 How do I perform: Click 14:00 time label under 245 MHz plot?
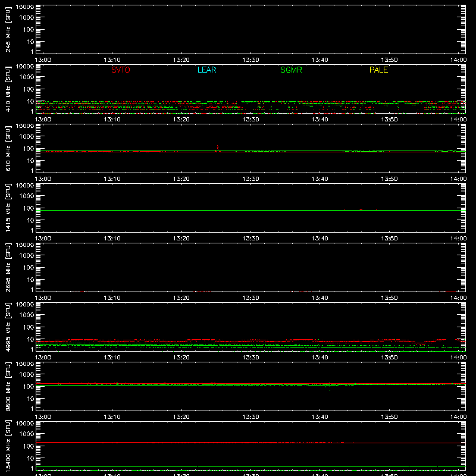point(458,60)
